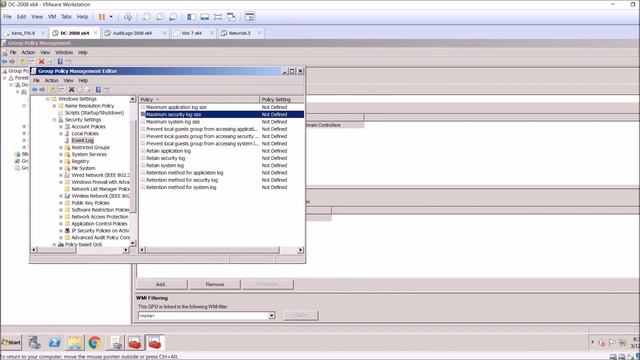The height and width of the screenshot is (360, 640).
Task: Select Retention method for security log policy
Action: point(182,180)
